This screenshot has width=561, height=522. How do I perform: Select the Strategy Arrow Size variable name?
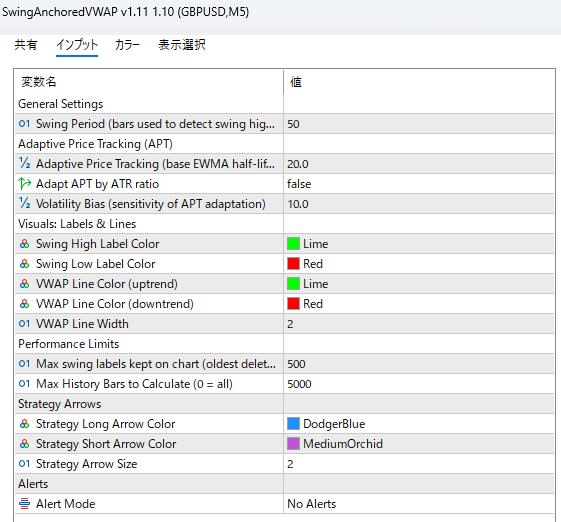click(86, 464)
